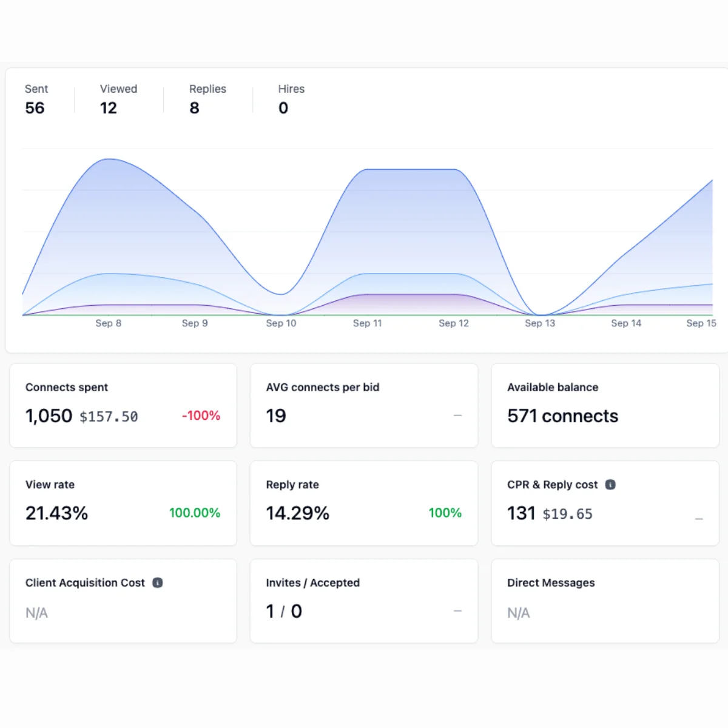
Task: Click the Sep 15 date on chart axis
Action: pyautogui.click(x=701, y=323)
